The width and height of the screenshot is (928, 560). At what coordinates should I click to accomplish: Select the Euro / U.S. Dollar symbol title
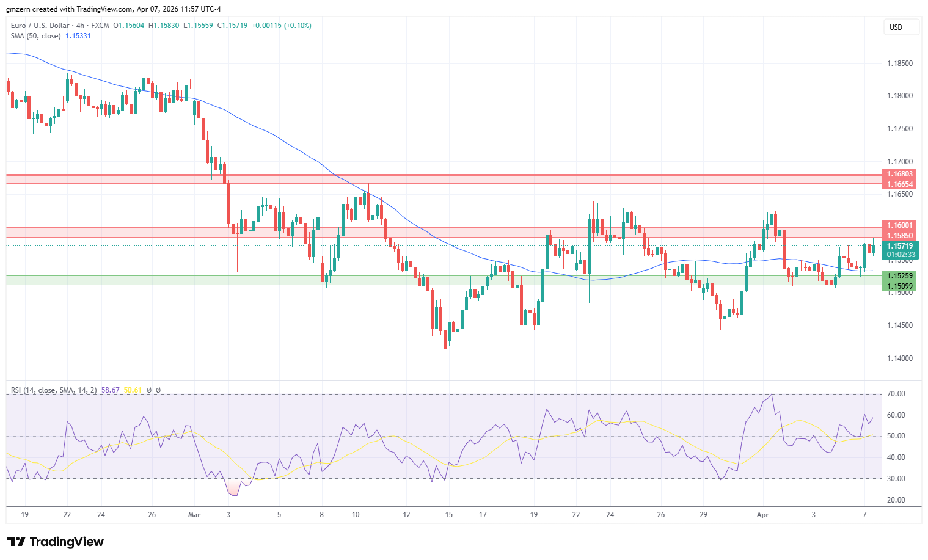40,26
